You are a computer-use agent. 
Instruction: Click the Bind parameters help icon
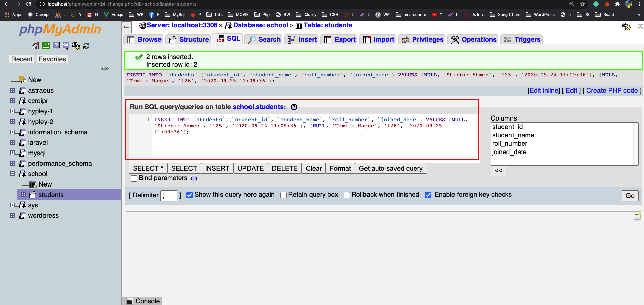pos(194,178)
